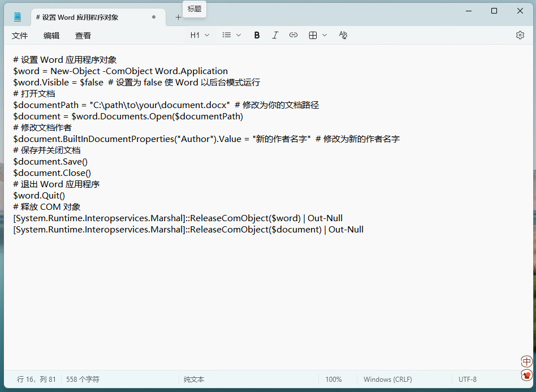Open a new tab with the plus button

[178, 18]
